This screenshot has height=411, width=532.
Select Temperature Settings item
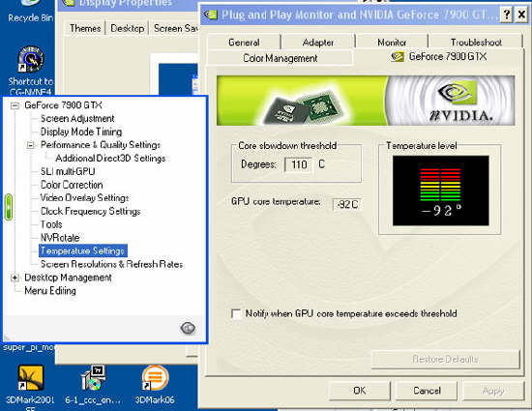[83, 250]
